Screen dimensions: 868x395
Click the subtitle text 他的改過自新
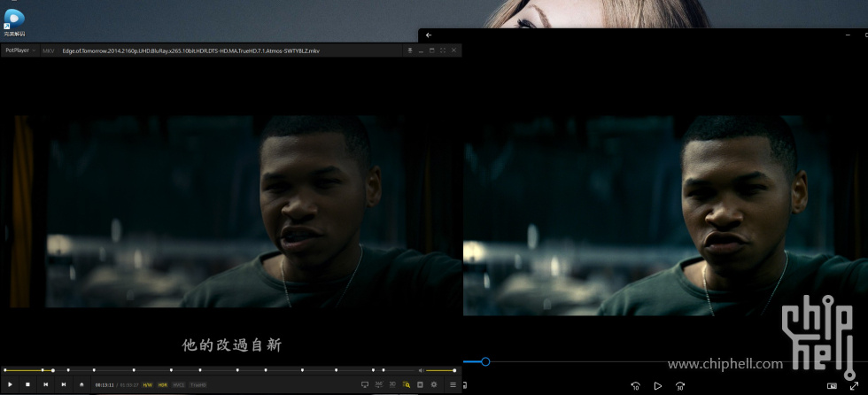coord(232,345)
